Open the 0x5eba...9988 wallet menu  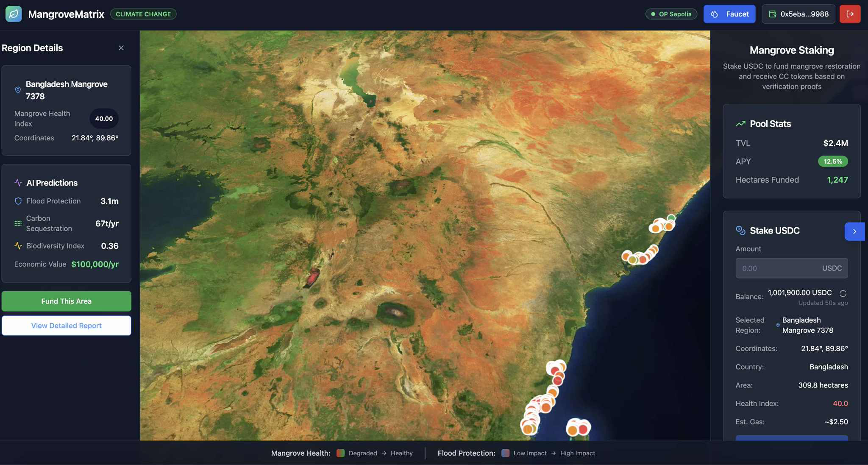coord(798,14)
